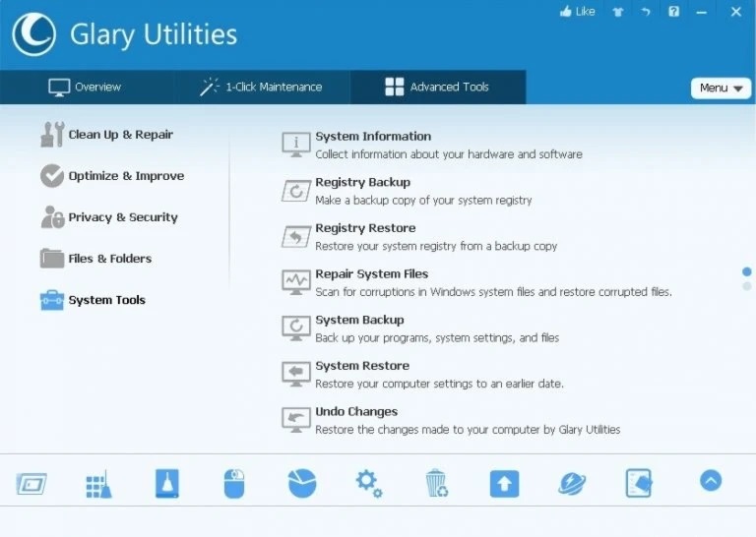The width and height of the screenshot is (756, 537).
Task: Click the t-shirt skin icon
Action: coord(618,12)
